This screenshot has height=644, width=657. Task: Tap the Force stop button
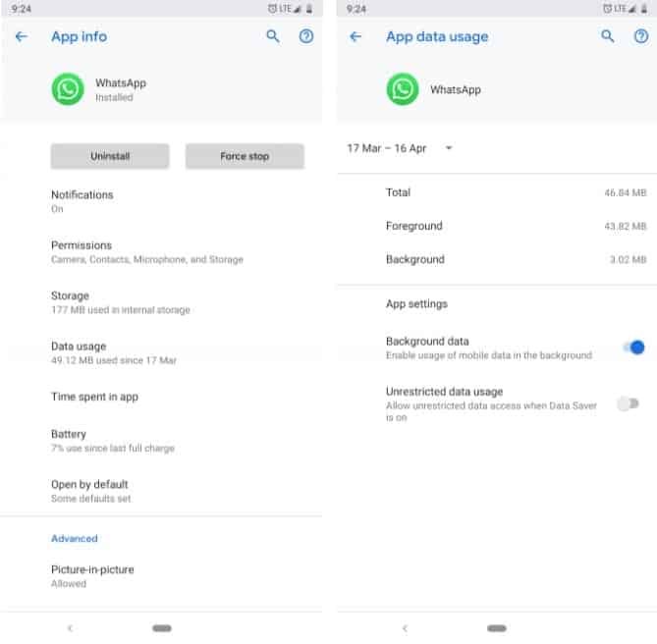point(245,156)
